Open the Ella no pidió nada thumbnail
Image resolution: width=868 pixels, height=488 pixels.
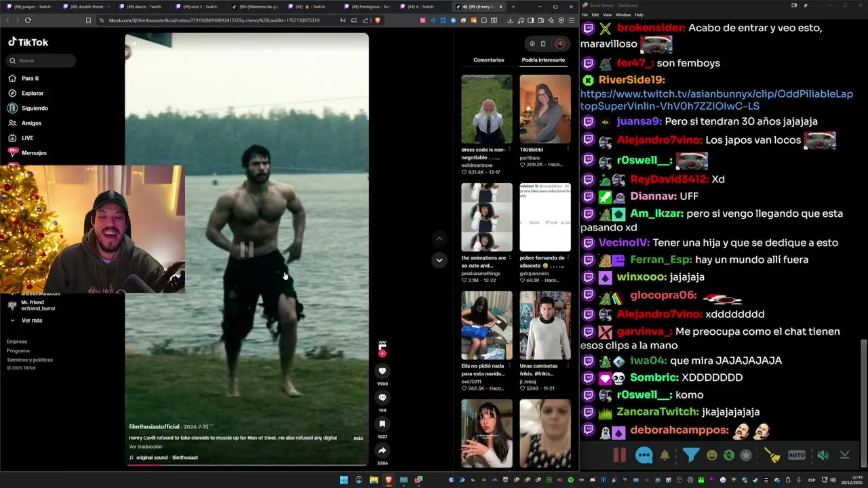coord(487,326)
